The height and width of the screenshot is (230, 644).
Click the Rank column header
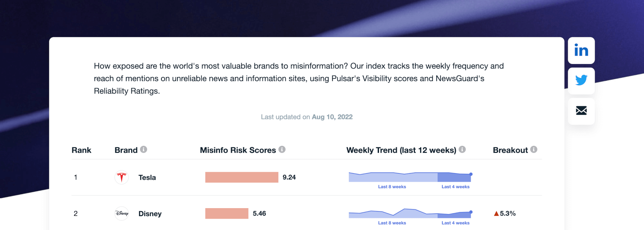81,150
